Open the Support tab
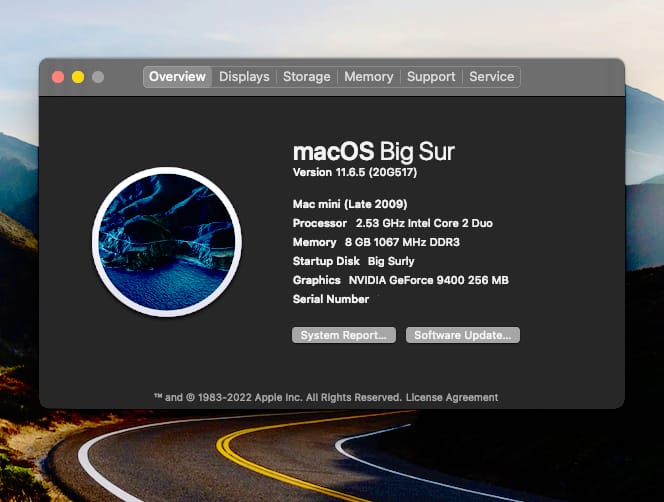 click(x=431, y=77)
